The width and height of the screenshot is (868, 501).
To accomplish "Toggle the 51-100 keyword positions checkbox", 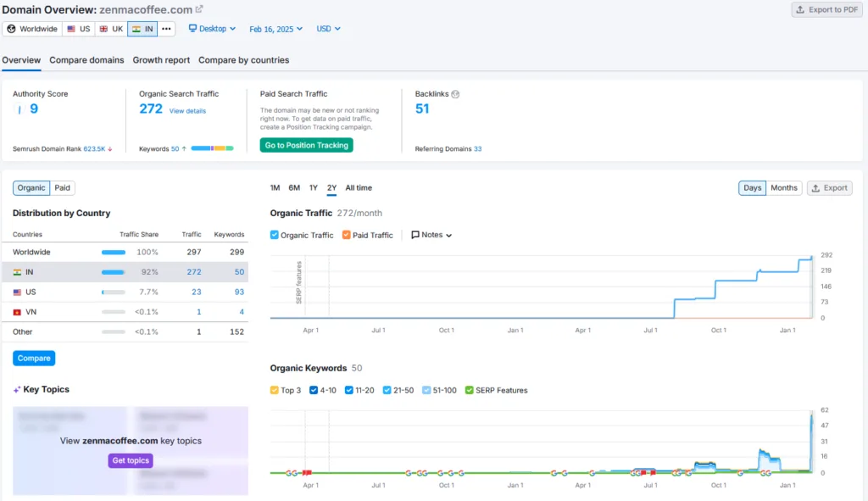I will [426, 390].
